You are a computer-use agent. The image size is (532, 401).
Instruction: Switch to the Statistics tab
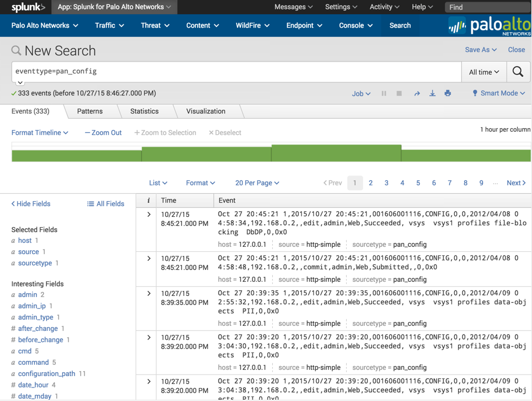click(144, 111)
